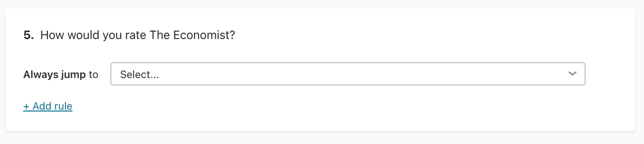Image resolution: width=644 pixels, height=144 pixels.
Task: Click the bold 'Always jump' text
Action: pyautogui.click(x=55, y=75)
